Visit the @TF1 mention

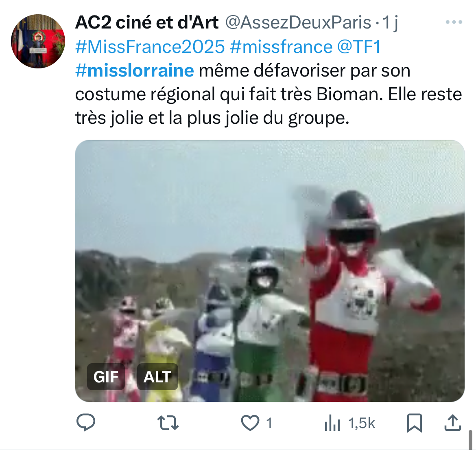tap(359, 47)
